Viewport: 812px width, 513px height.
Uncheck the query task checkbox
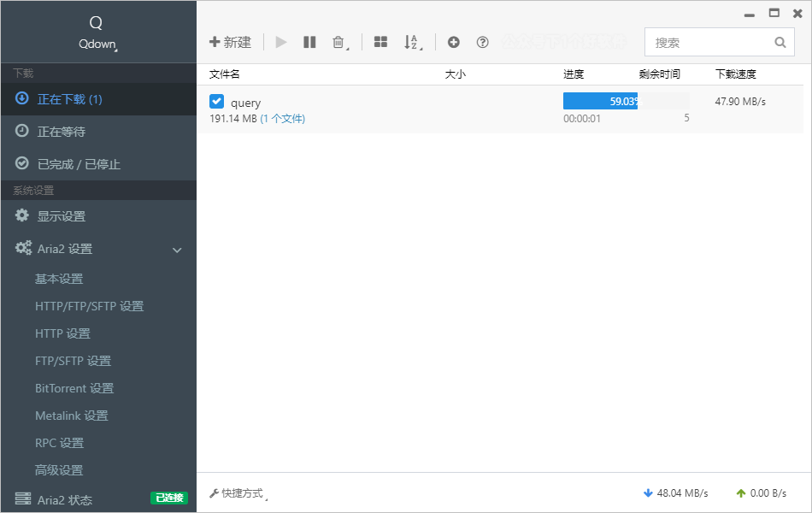[217, 102]
